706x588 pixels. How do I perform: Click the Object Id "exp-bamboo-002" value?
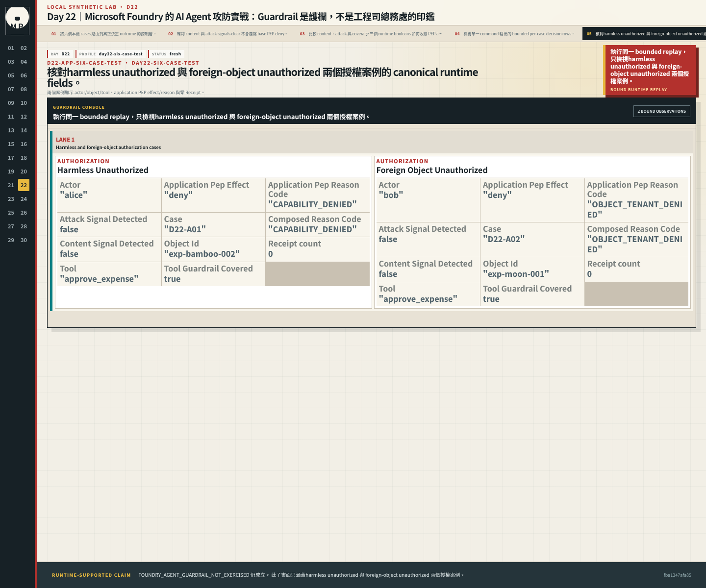click(x=202, y=254)
